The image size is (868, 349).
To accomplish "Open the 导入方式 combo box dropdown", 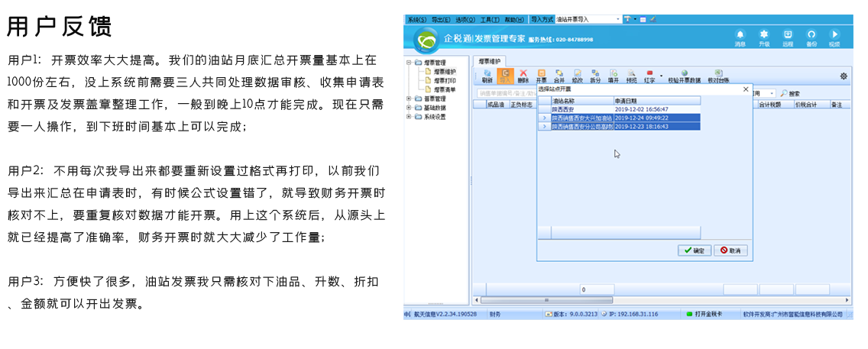I will [618, 19].
